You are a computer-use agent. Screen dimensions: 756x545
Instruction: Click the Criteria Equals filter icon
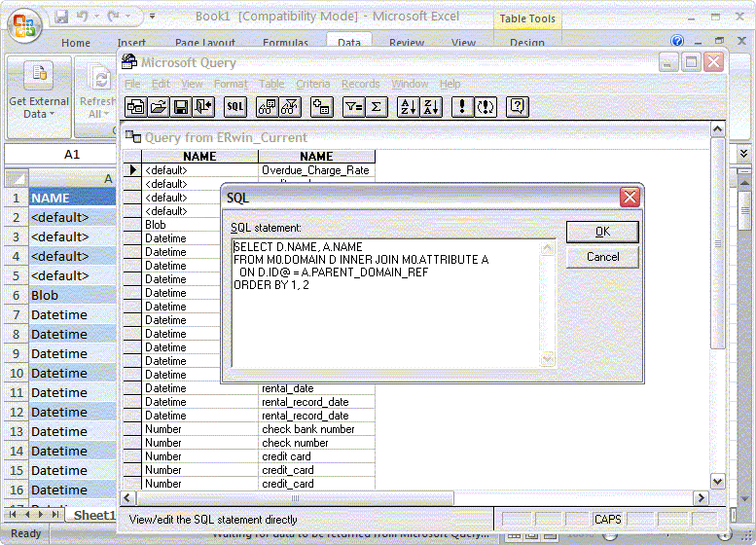353,107
